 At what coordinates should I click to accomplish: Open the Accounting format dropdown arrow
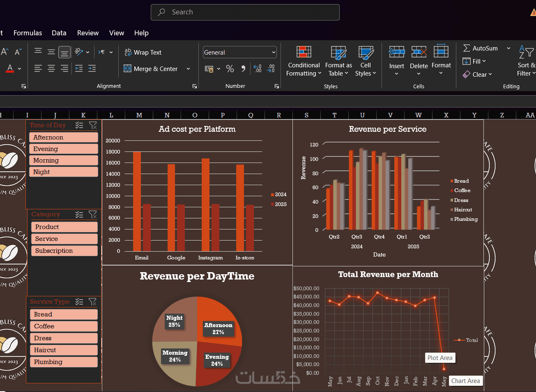point(219,69)
